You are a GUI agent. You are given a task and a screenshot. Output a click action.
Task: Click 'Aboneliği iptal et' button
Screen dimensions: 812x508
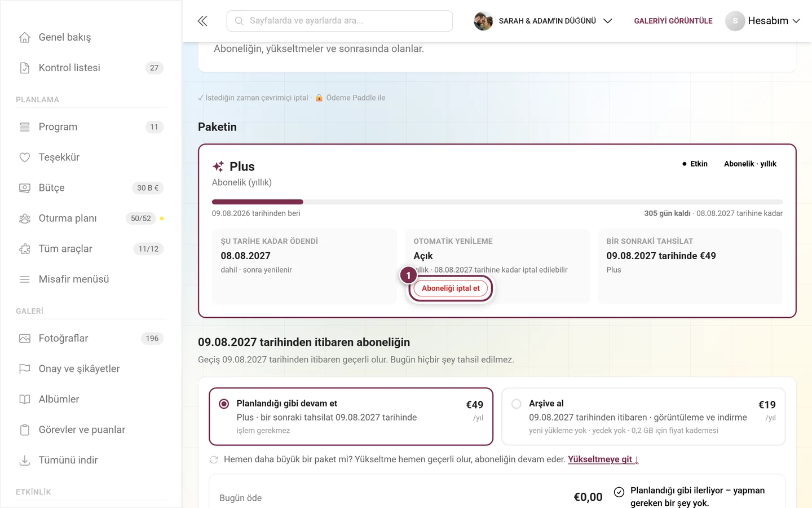(451, 288)
